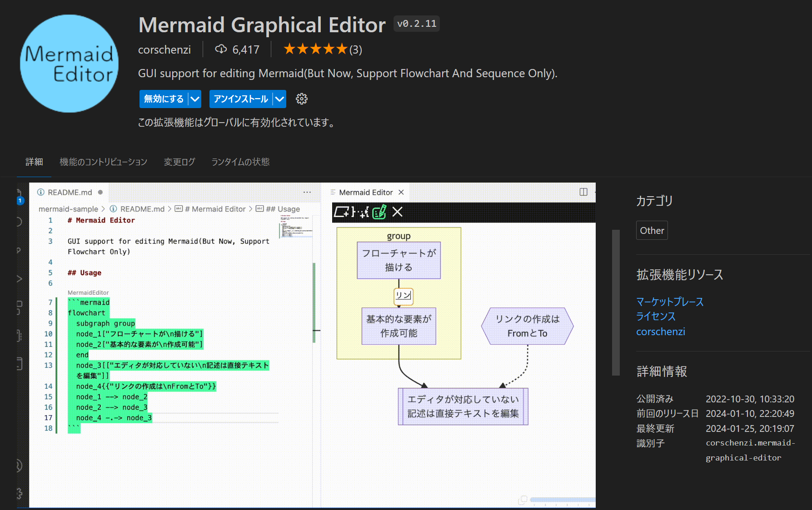The width and height of the screenshot is (812, 510).
Task: Click the round Mermaid Editor extension logo
Action: [69, 64]
